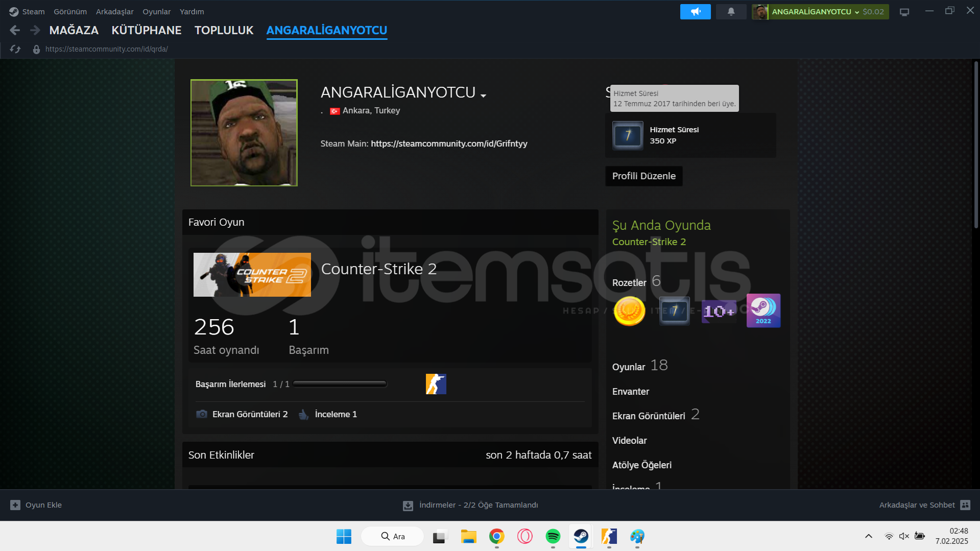Click the small account avatar in the header

point(760,12)
